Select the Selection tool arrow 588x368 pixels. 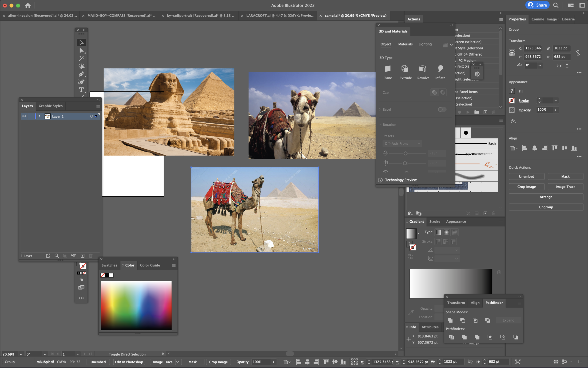click(81, 42)
